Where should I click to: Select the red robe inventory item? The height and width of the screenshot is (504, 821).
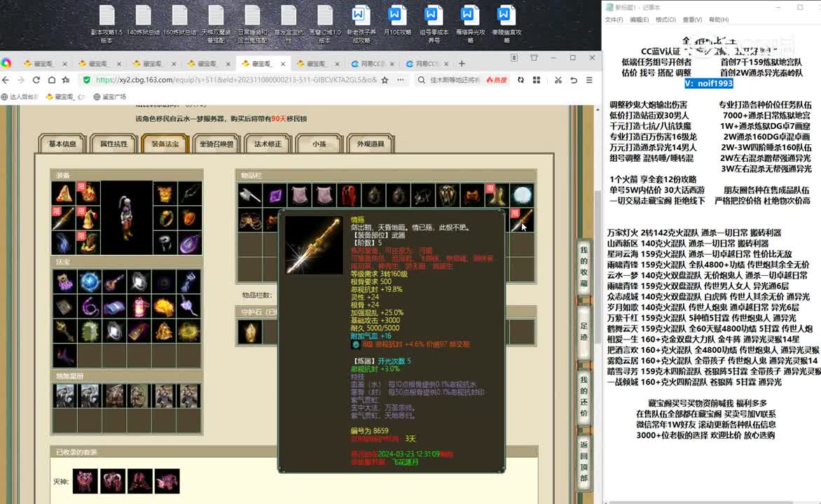click(349, 195)
